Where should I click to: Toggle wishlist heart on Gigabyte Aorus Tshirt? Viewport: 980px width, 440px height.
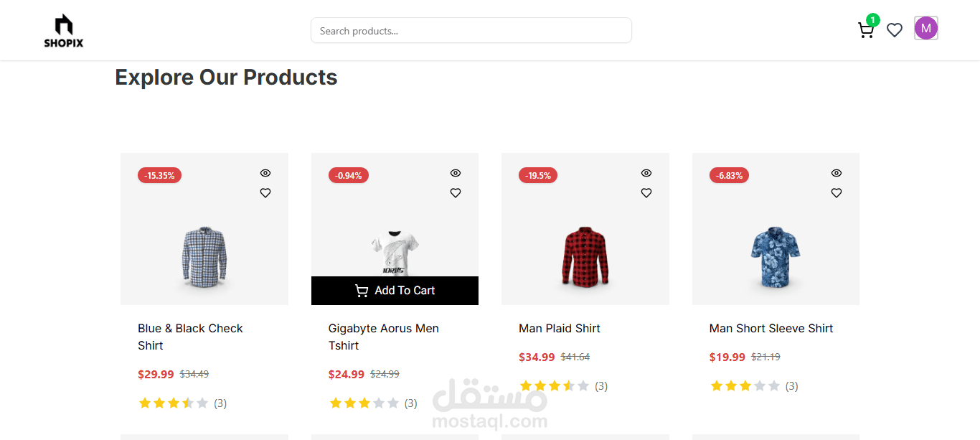tap(456, 193)
